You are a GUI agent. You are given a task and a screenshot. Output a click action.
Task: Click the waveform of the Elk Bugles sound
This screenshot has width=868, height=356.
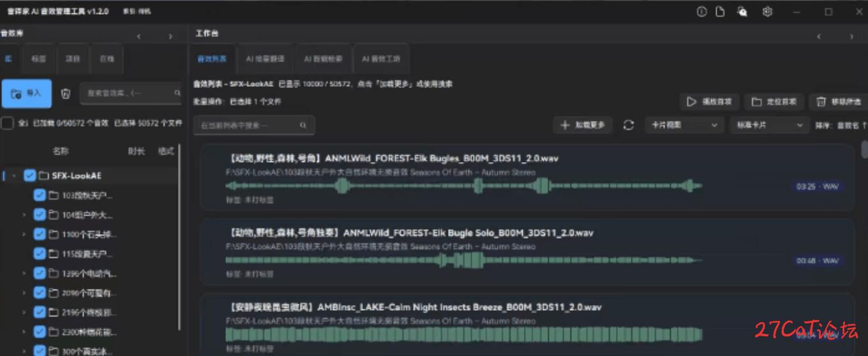(x=463, y=186)
